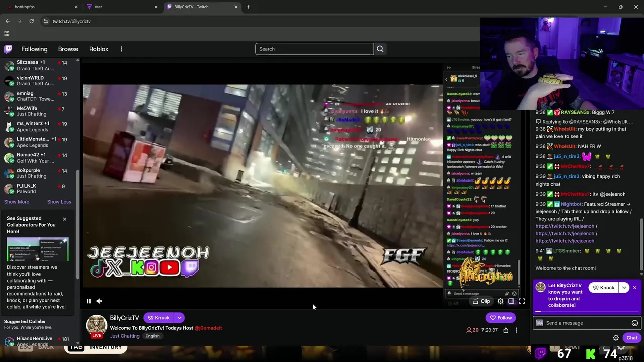Viewport: 644px width, 362px height.
Task: Click Knock in the chat collaborate banner
Action: point(603,288)
